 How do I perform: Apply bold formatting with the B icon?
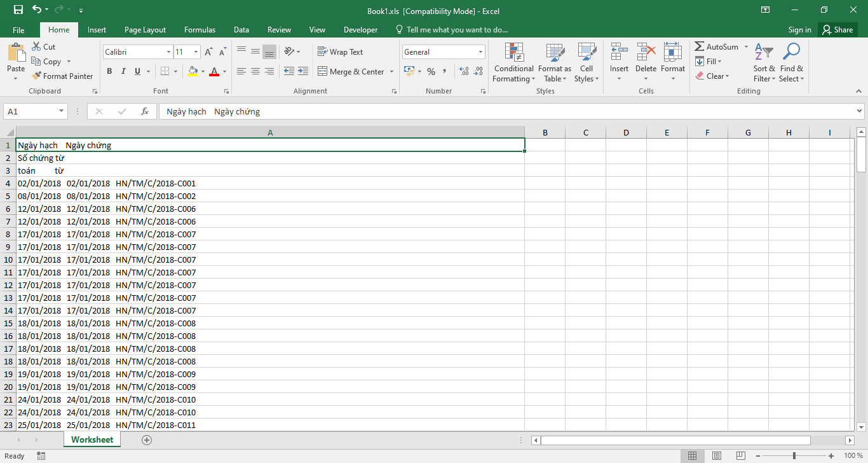tap(109, 71)
